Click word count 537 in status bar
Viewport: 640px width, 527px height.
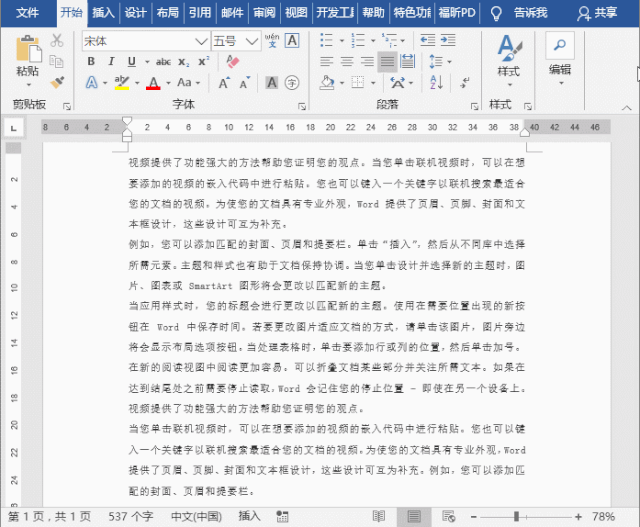tap(131, 517)
